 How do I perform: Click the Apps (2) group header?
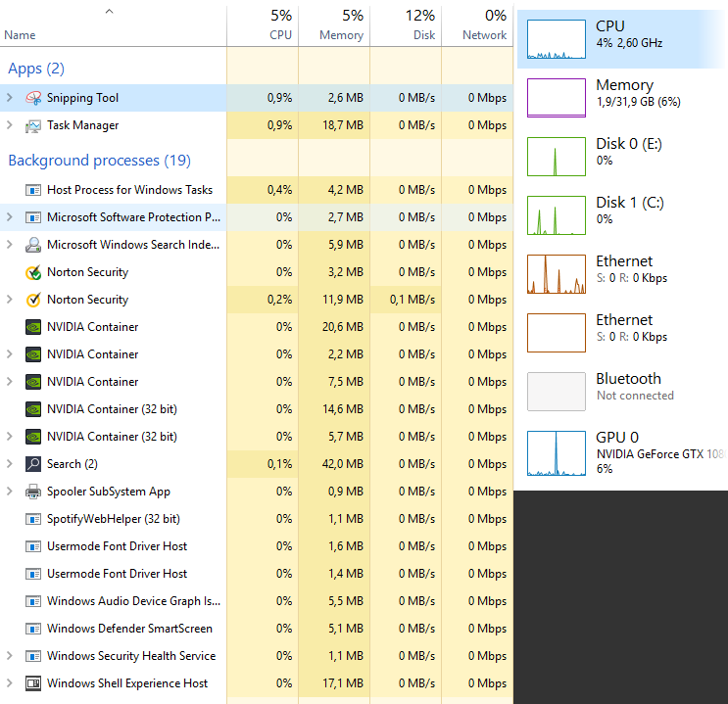36,69
